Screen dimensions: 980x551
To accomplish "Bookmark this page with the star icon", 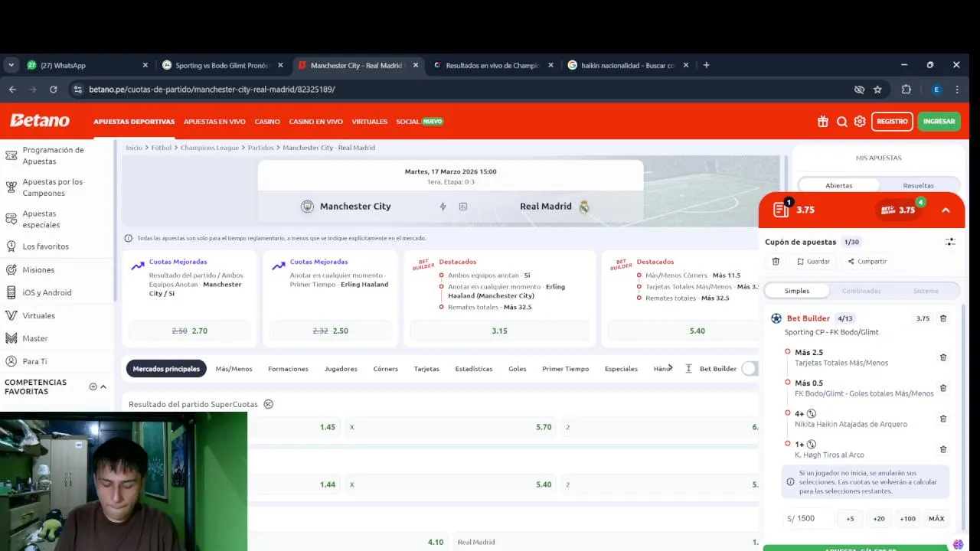I will (x=877, y=90).
